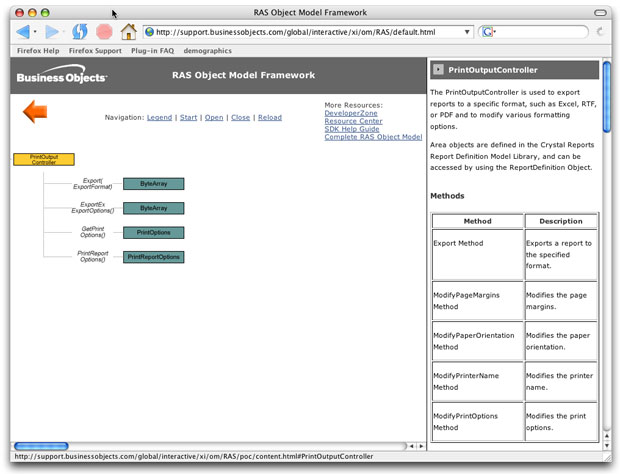The height and width of the screenshot is (474, 620).
Task: Open the SDK Help Guide link
Action: 352,129
